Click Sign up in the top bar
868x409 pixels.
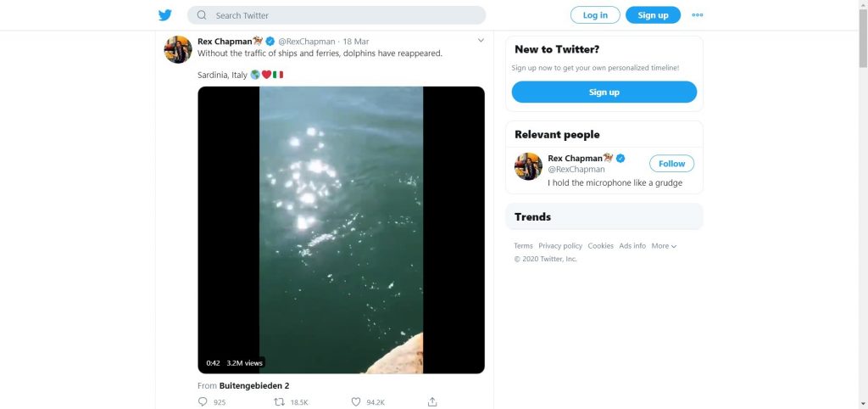[x=653, y=15]
